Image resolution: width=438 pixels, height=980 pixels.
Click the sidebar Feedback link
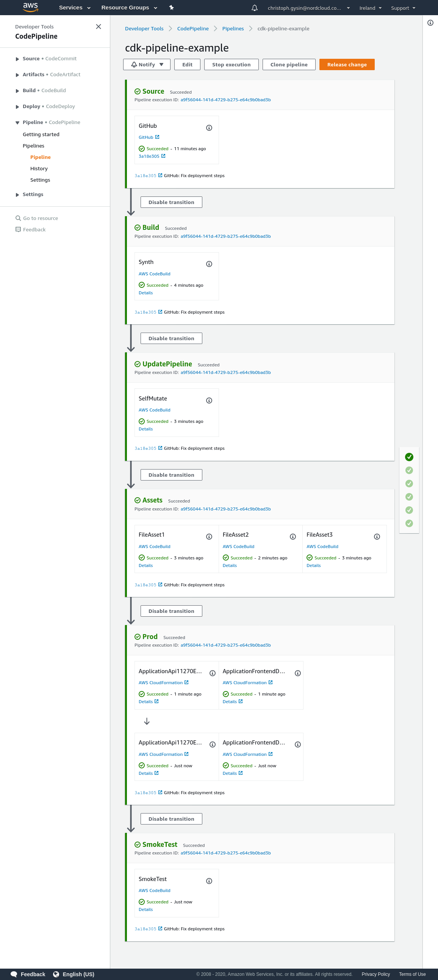tap(30, 230)
